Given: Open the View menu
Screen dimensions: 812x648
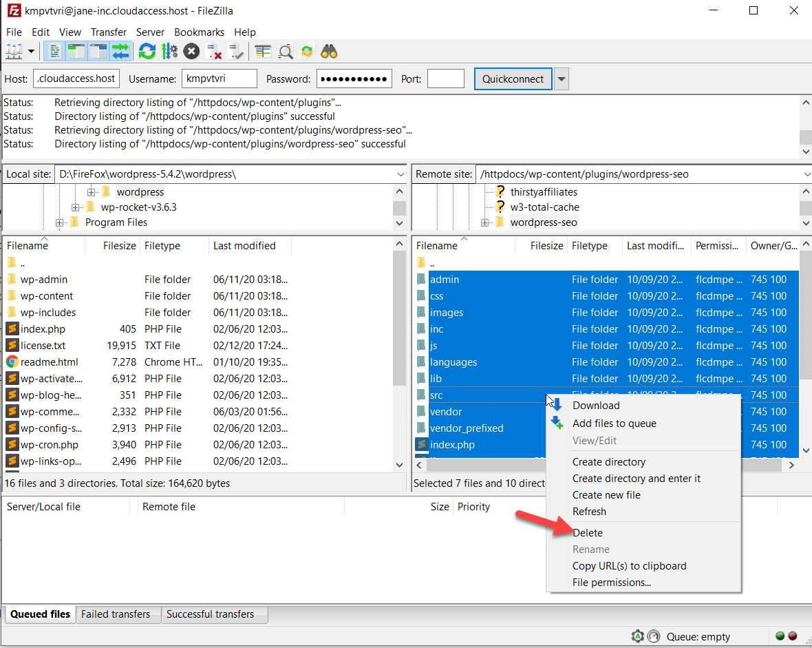Looking at the screenshot, I should click(70, 32).
